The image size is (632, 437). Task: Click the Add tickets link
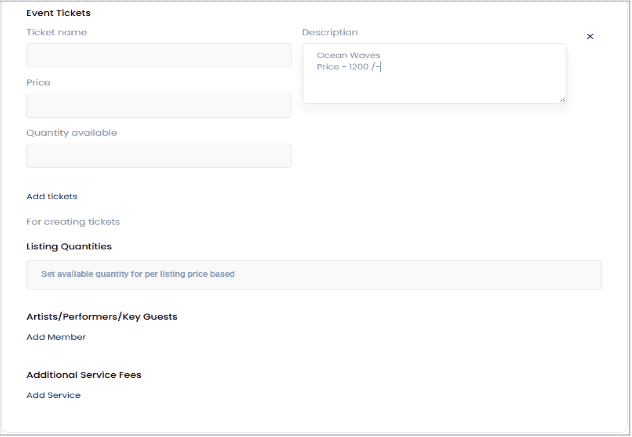(x=52, y=196)
